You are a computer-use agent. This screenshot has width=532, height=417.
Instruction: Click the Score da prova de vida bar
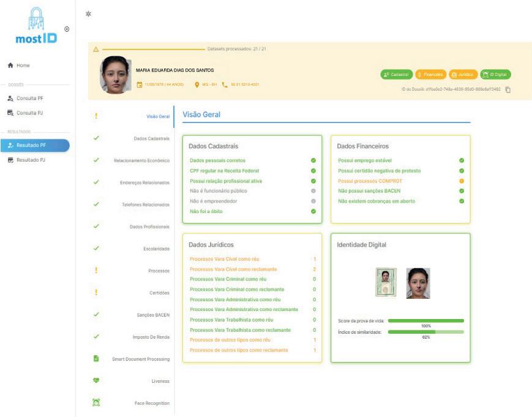point(426,321)
